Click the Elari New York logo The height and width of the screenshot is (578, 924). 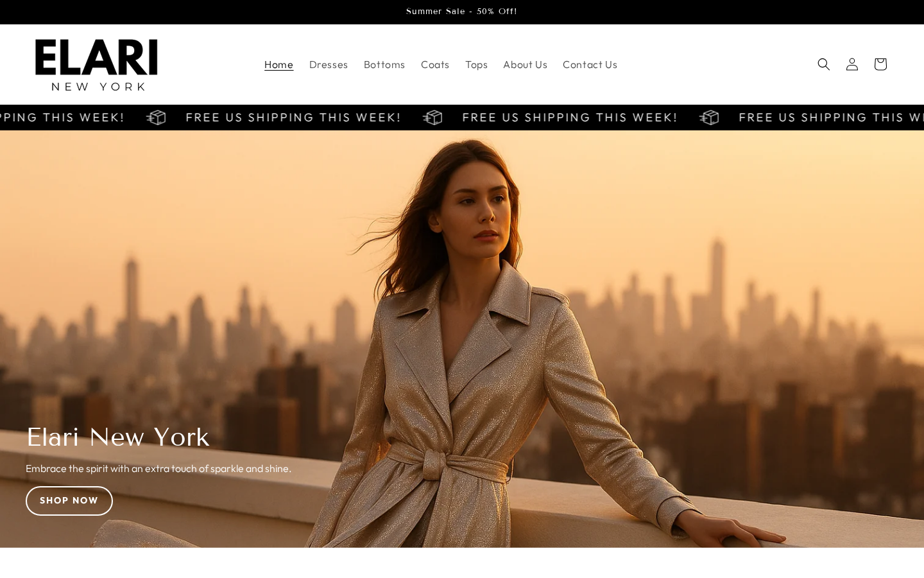tap(96, 64)
